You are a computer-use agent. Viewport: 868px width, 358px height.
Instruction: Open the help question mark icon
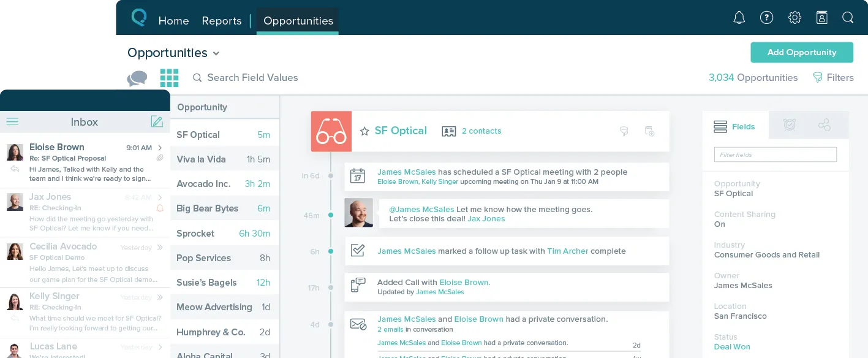pos(767,18)
